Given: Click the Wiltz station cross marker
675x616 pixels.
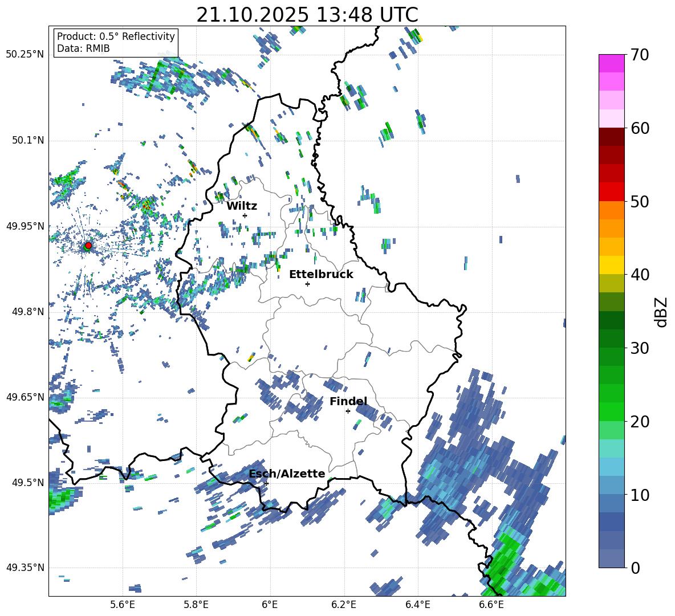Looking at the screenshot, I should (245, 215).
